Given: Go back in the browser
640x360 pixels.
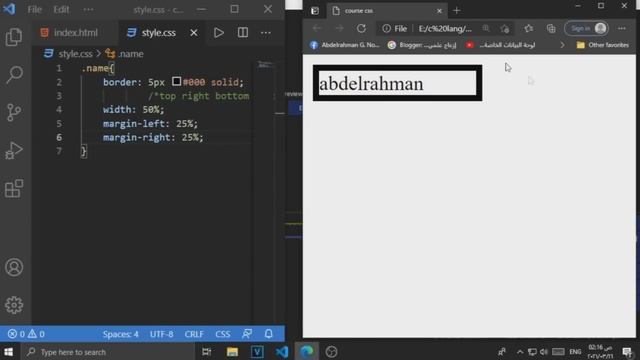Looking at the screenshot, I should [317, 28].
